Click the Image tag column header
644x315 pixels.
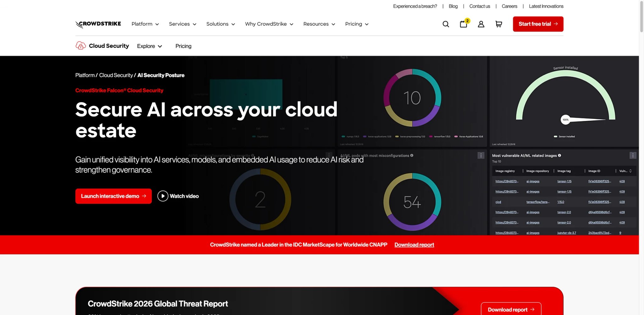point(564,171)
